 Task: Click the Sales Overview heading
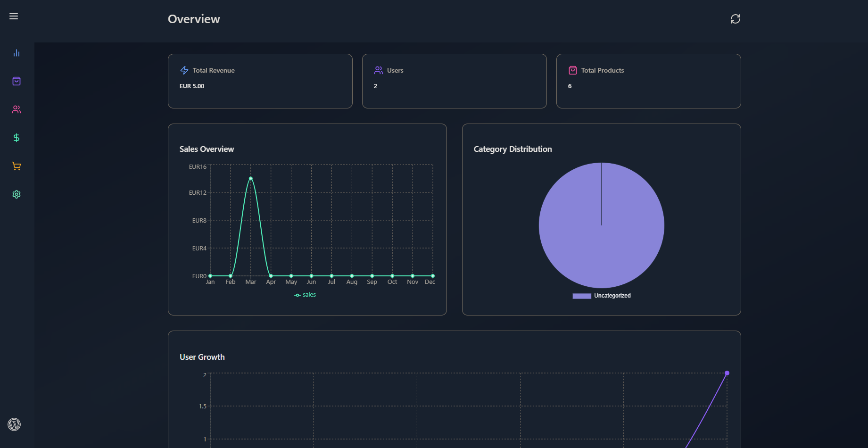click(207, 149)
